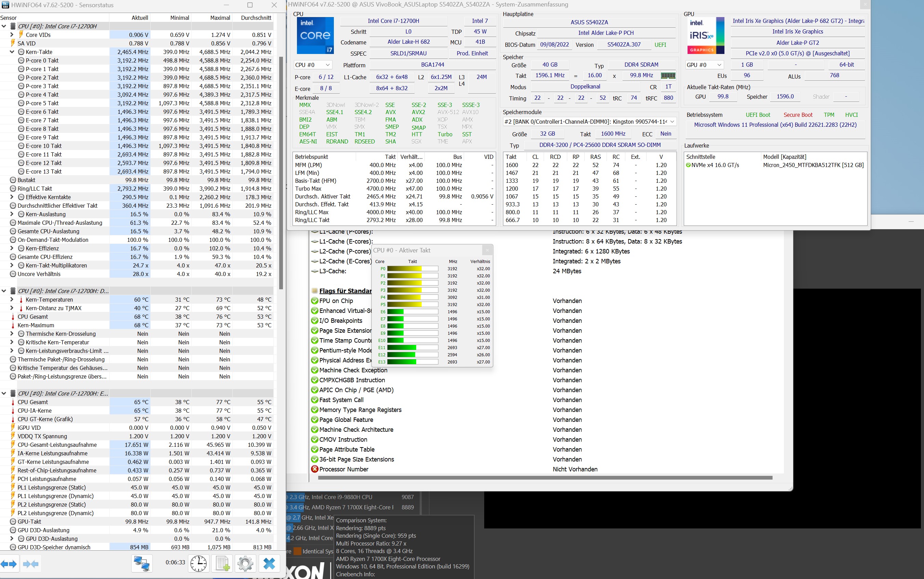Viewport: 924px width, 579px height.
Task: Expand Effektive Kerntakte row
Action: click(12, 197)
